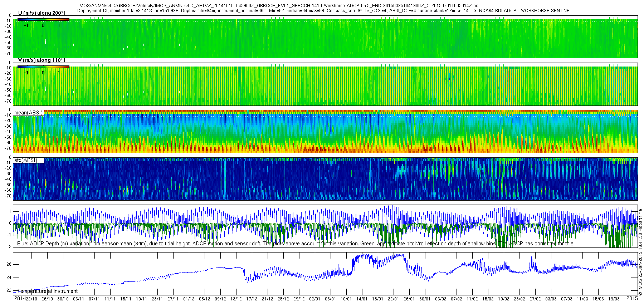Screen dimensions: 644x304
Task: Click the '2015' year label on the time axis
Action: pos(632,298)
